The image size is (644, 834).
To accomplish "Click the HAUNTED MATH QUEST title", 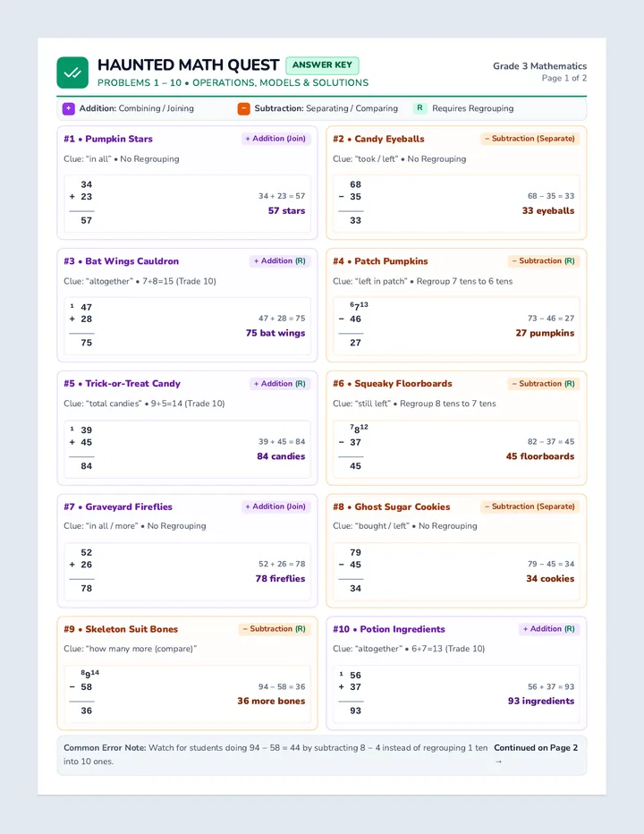I will (x=188, y=65).
